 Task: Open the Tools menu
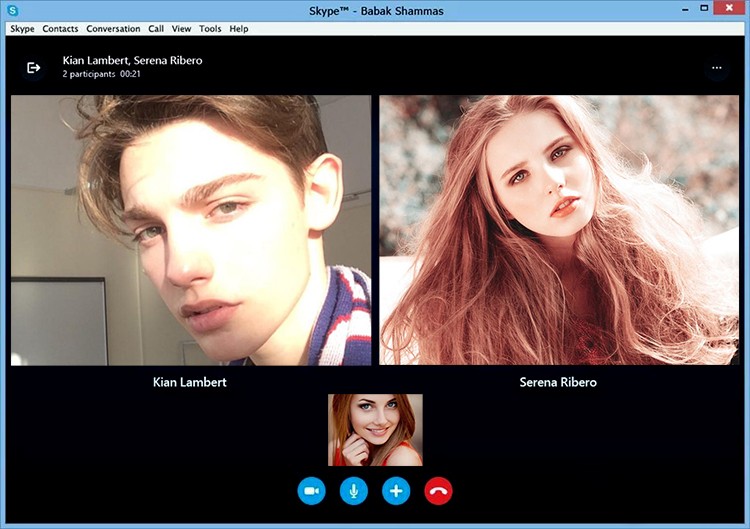[210, 29]
